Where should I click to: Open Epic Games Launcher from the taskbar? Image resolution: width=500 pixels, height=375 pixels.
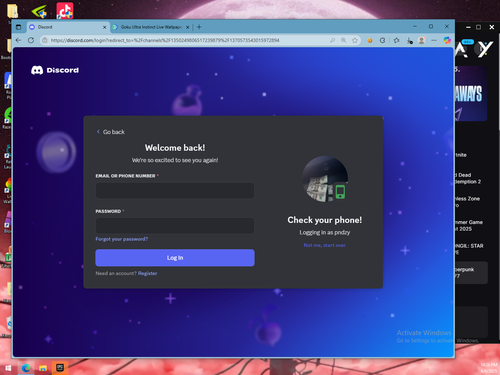[60, 368]
